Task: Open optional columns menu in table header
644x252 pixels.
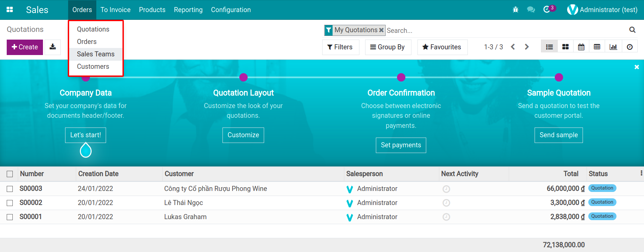Action: (x=641, y=173)
